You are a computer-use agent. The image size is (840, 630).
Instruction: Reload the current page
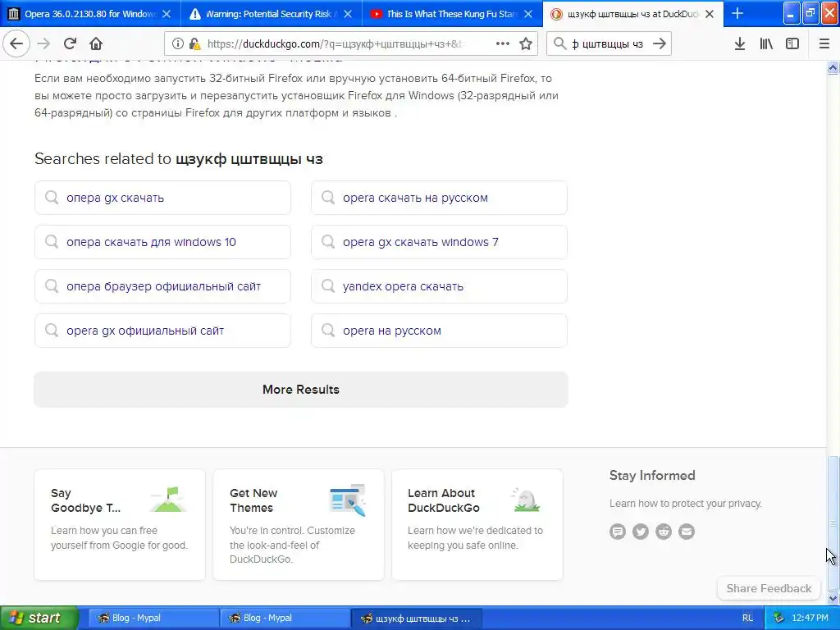click(70, 44)
